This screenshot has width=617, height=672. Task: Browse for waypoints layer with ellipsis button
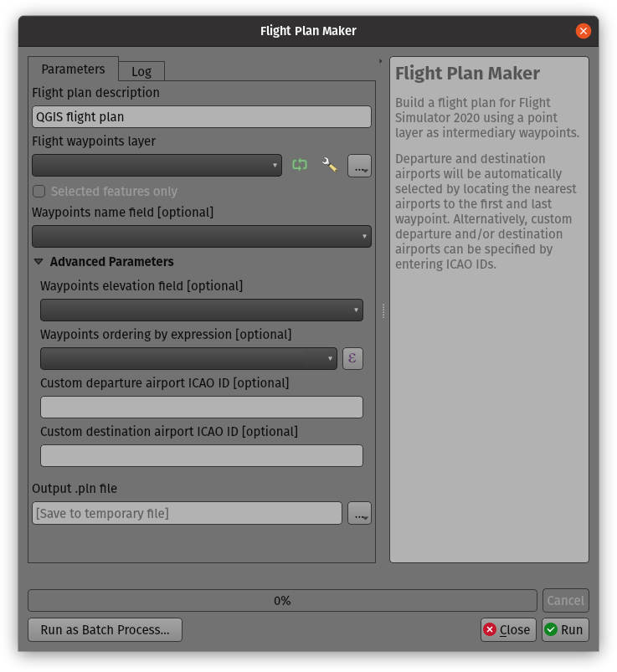tap(359, 166)
